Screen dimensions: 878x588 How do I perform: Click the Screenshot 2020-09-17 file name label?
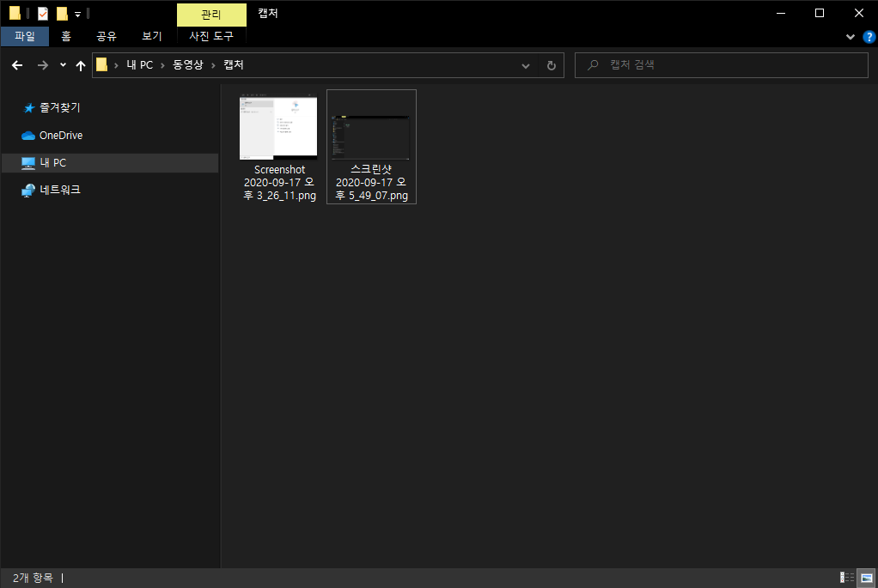coord(279,182)
